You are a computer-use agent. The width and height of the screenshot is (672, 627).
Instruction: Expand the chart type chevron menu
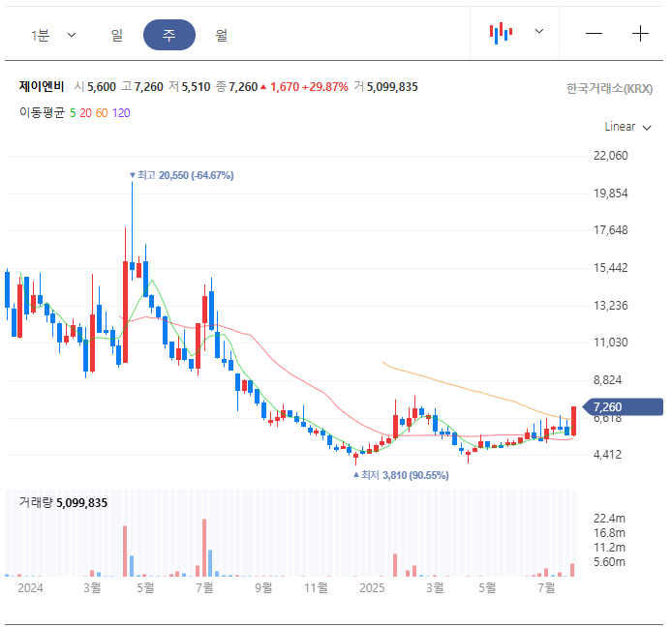[x=539, y=31]
